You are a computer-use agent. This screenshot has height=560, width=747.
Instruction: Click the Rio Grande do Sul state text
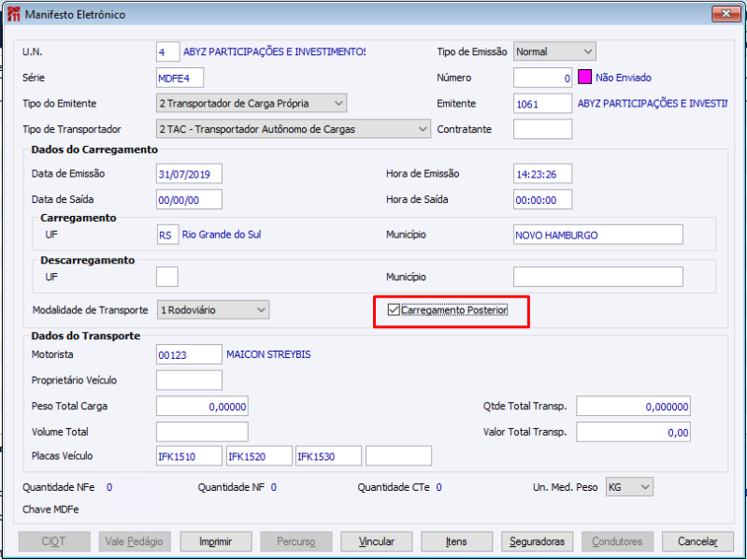(x=222, y=235)
